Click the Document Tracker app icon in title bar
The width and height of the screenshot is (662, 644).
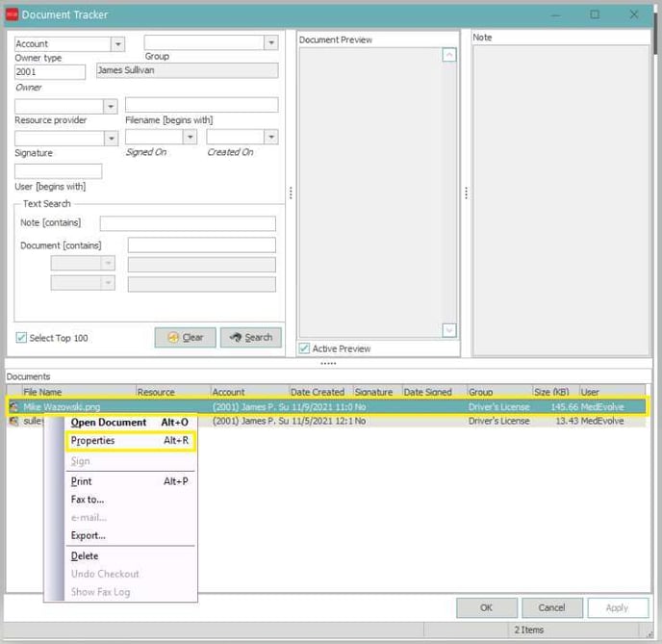(x=13, y=14)
